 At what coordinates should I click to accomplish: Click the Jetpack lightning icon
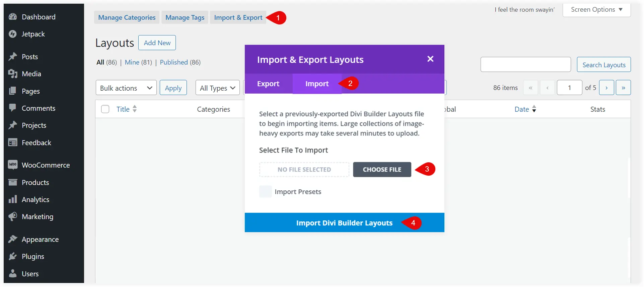tap(13, 34)
